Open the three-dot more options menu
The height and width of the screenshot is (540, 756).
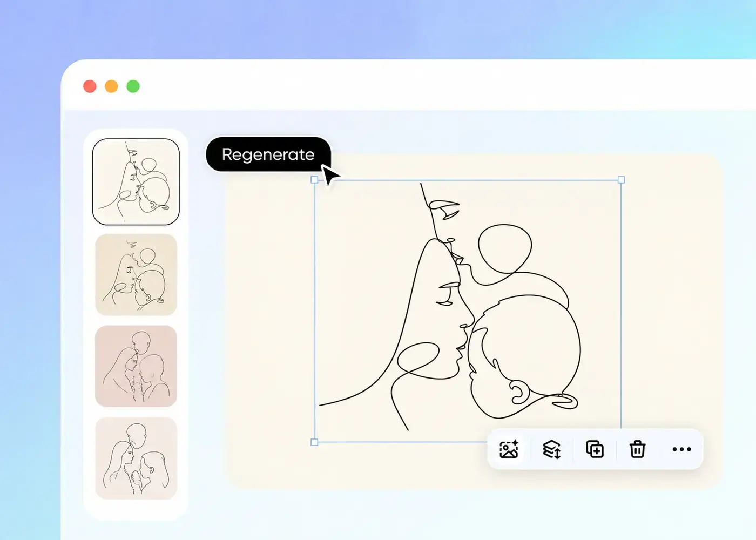coord(681,449)
